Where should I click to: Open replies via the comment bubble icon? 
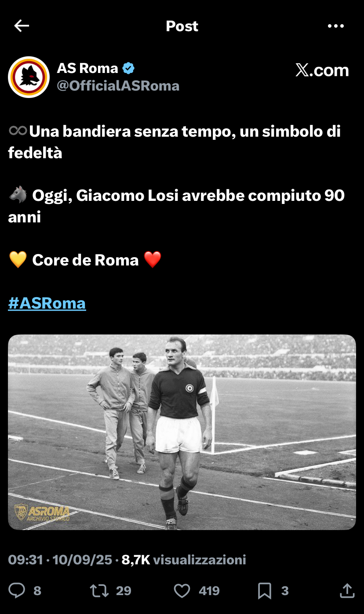[x=17, y=590]
